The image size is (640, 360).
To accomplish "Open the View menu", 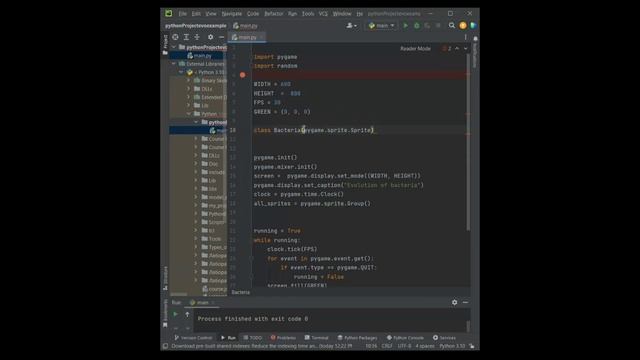I will [x=211, y=13].
